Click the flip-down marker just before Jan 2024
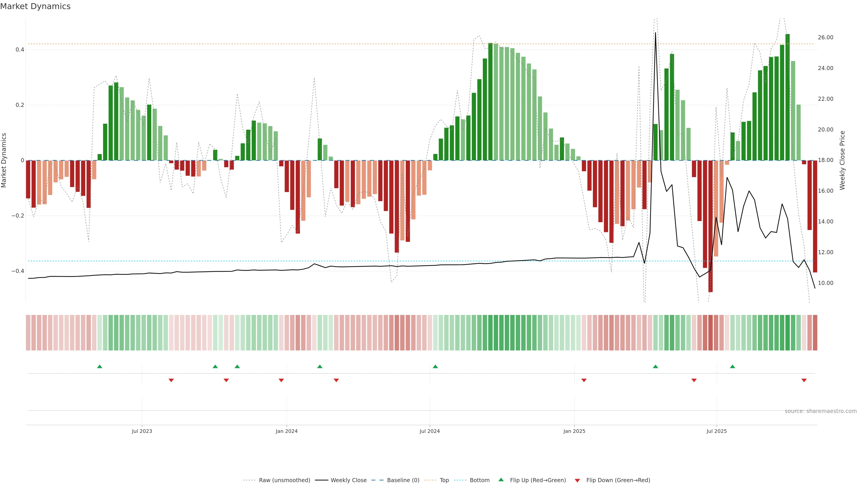 tap(281, 380)
